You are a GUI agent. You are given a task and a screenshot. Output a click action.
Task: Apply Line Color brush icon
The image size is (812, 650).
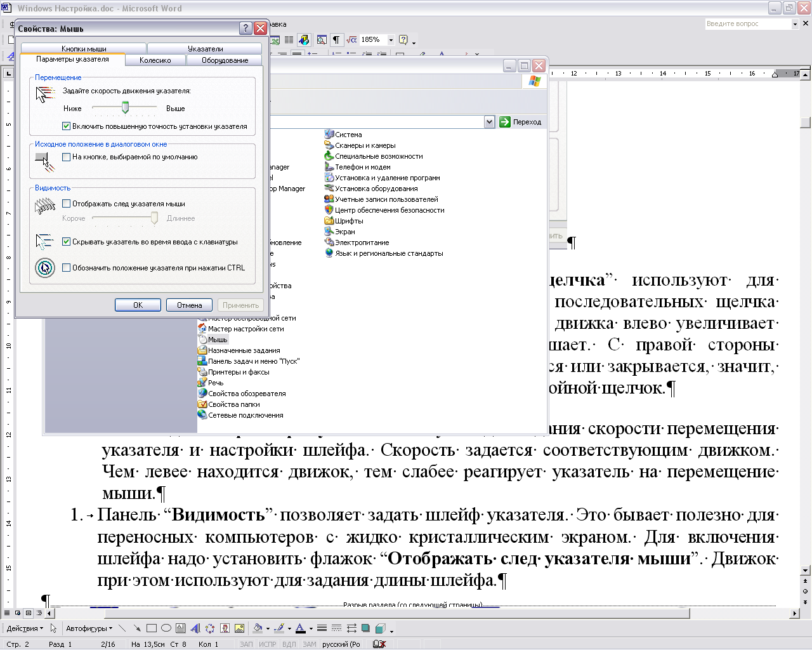click(279, 628)
